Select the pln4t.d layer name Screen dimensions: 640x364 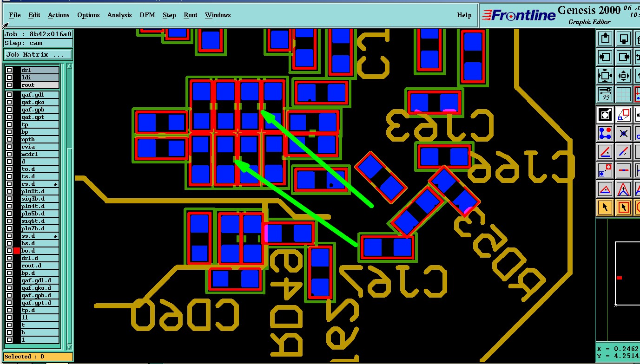(x=40, y=206)
